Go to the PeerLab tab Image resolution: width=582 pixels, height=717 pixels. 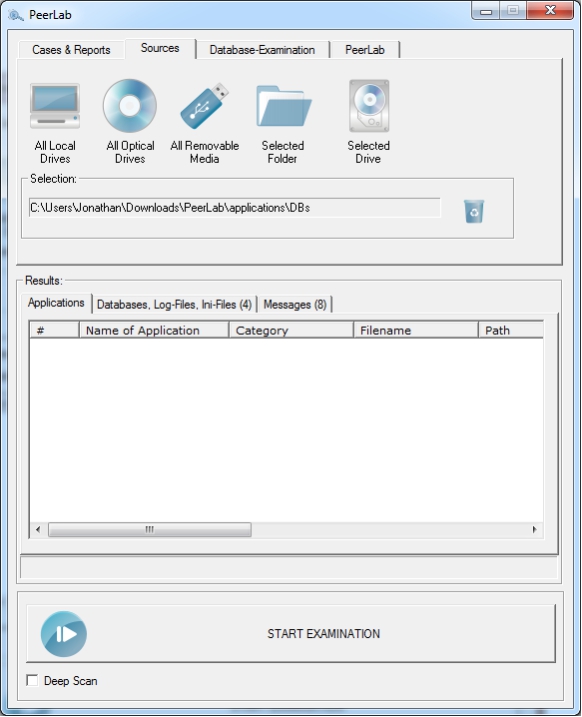(x=365, y=49)
